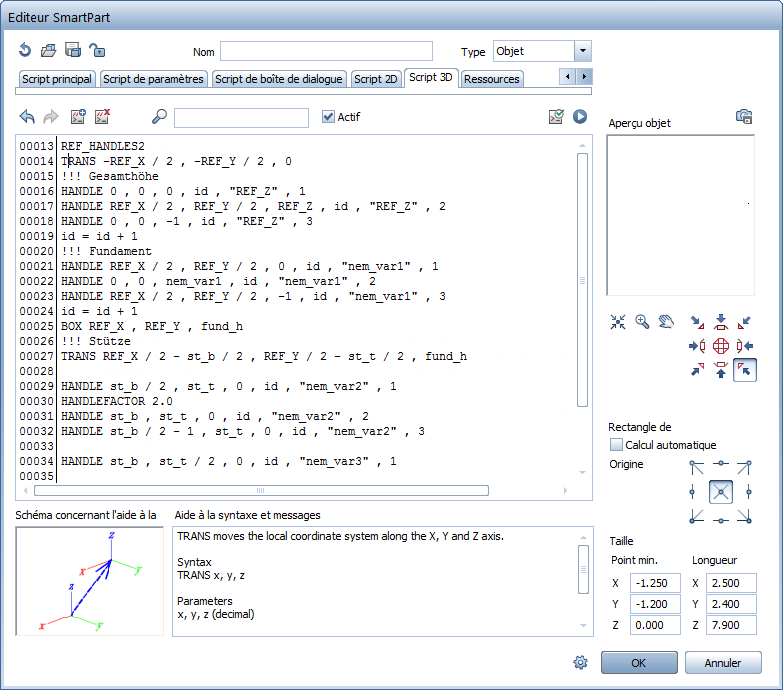The width and height of the screenshot is (783, 690).
Task: Open settings with the gear icon
Action: pos(580,663)
